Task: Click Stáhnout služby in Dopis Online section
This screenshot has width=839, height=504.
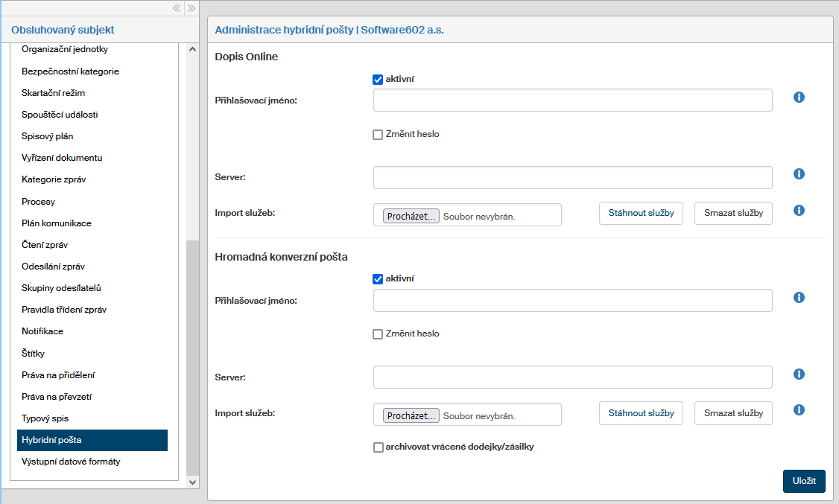Action: pos(641,213)
